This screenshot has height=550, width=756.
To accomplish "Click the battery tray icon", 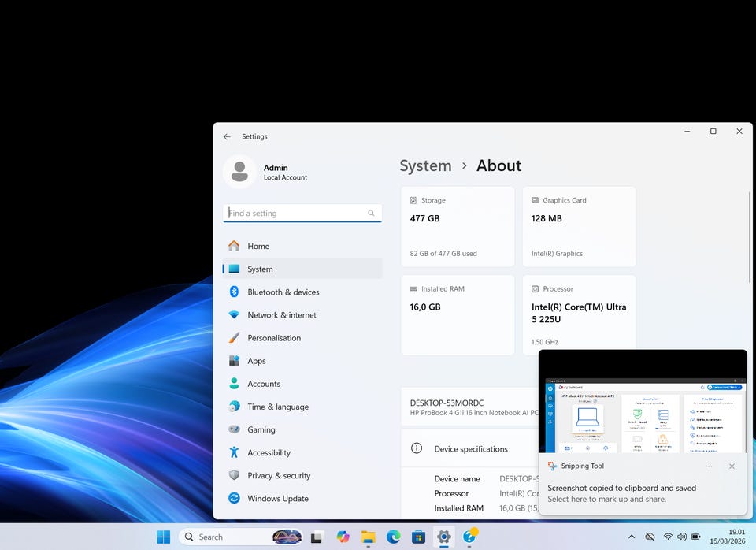I will 695,537.
